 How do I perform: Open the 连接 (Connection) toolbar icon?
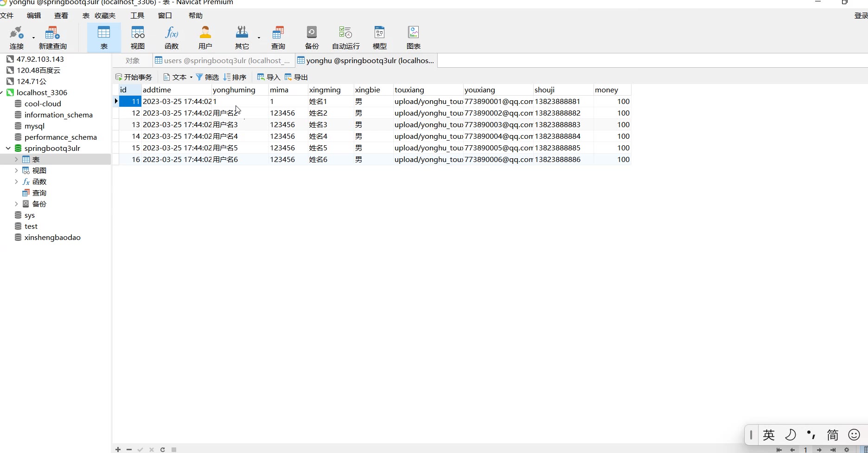point(17,38)
